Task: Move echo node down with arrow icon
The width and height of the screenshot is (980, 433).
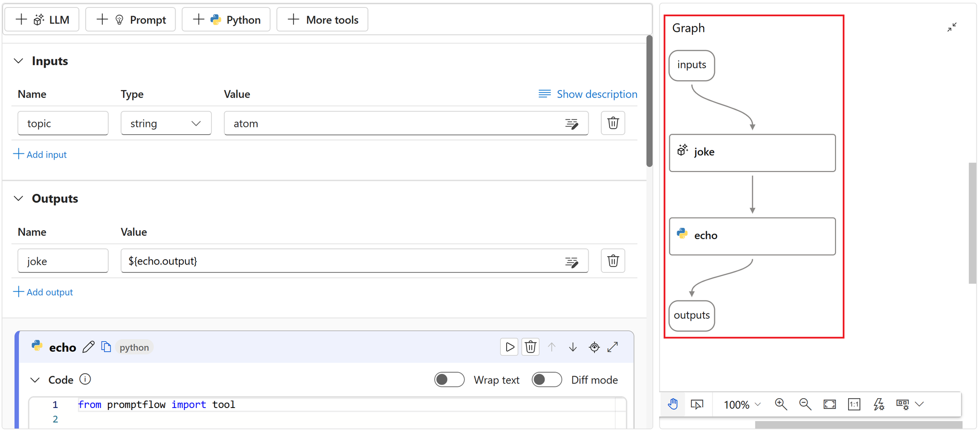Action: [x=573, y=347]
